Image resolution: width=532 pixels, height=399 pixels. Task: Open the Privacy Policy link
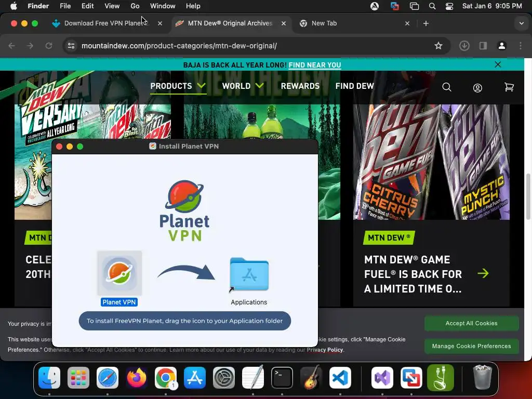click(325, 350)
